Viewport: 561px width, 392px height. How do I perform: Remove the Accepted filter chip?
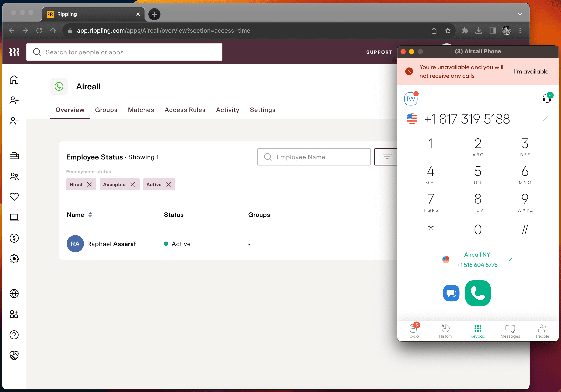(133, 185)
